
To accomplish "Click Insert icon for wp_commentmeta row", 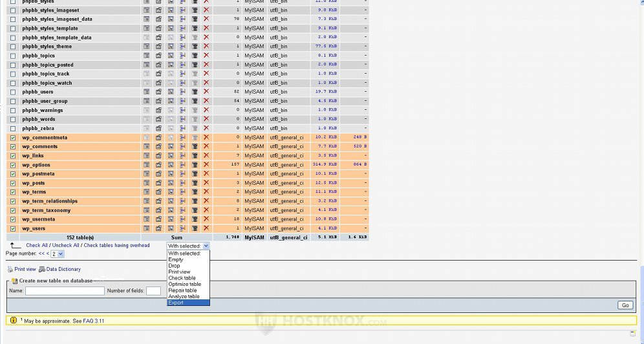I will (183, 138).
